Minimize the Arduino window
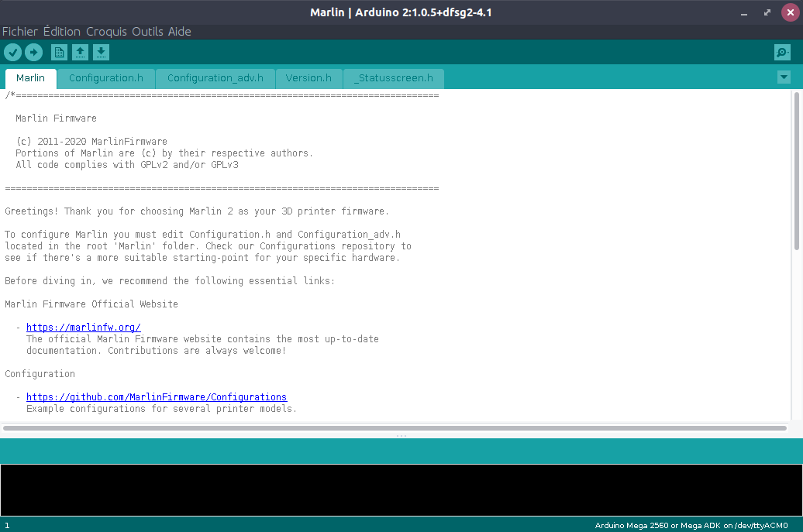The image size is (803, 532). click(x=743, y=13)
